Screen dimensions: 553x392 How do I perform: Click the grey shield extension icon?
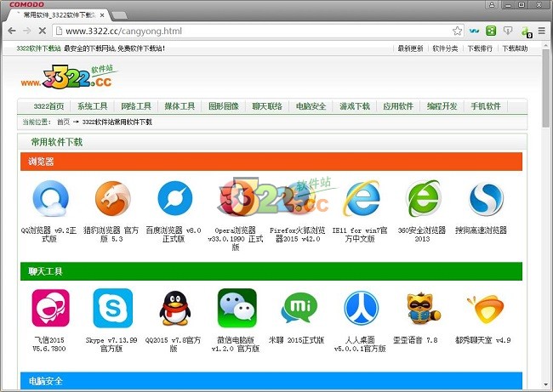(x=508, y=31)
